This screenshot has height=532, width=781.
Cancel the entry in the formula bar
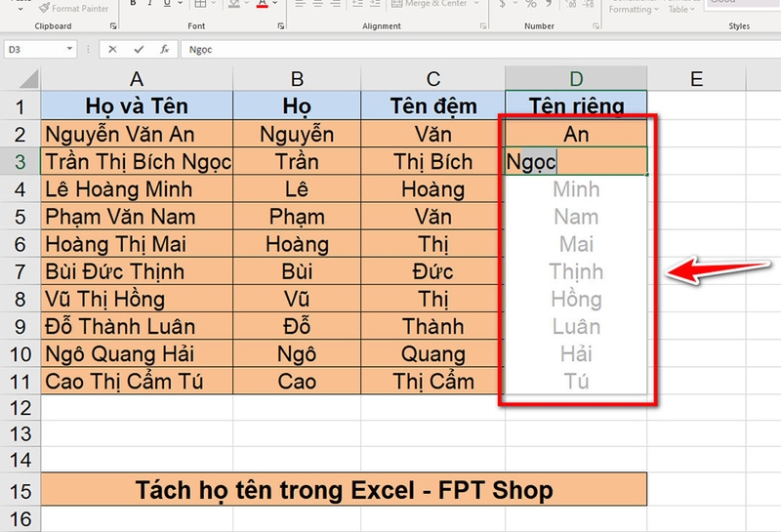(112, 50)
